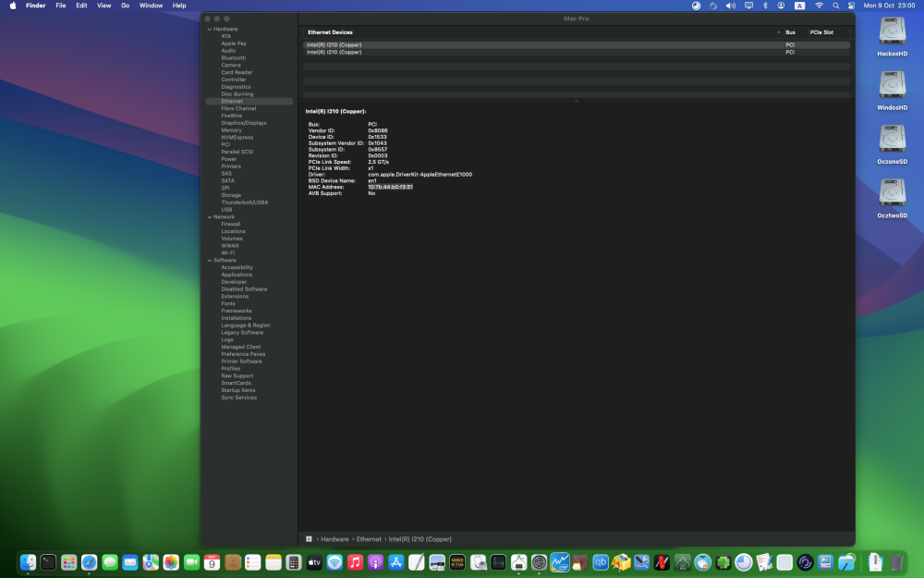Open the Window menu in menu bar
This screenshot has height=578, width=924.
[x=151, y=6]
